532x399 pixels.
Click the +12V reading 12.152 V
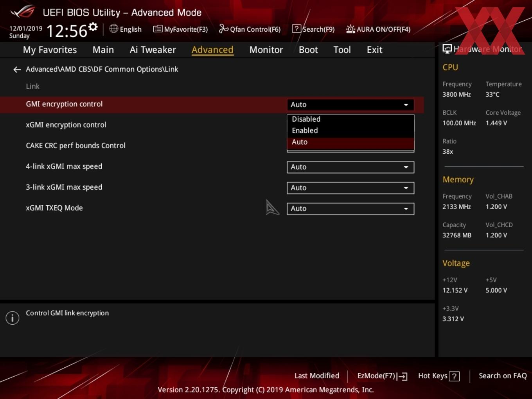(x=455, y=290)
